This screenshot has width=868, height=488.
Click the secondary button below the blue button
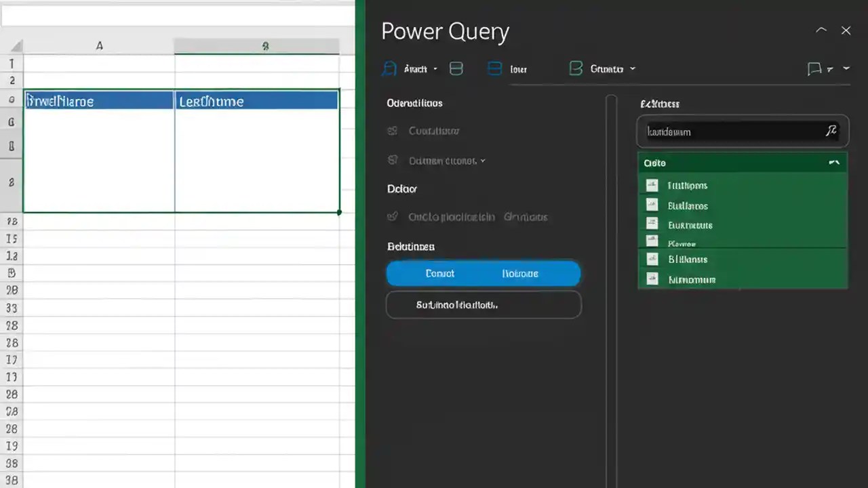click(x=484, y=305)
